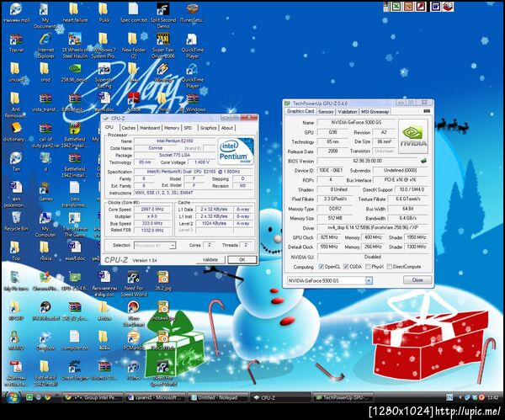Screen dimensions: 505x420
Task: Click the GPU Name field showing GeForce 9300 GS
Action: point(356,122)
